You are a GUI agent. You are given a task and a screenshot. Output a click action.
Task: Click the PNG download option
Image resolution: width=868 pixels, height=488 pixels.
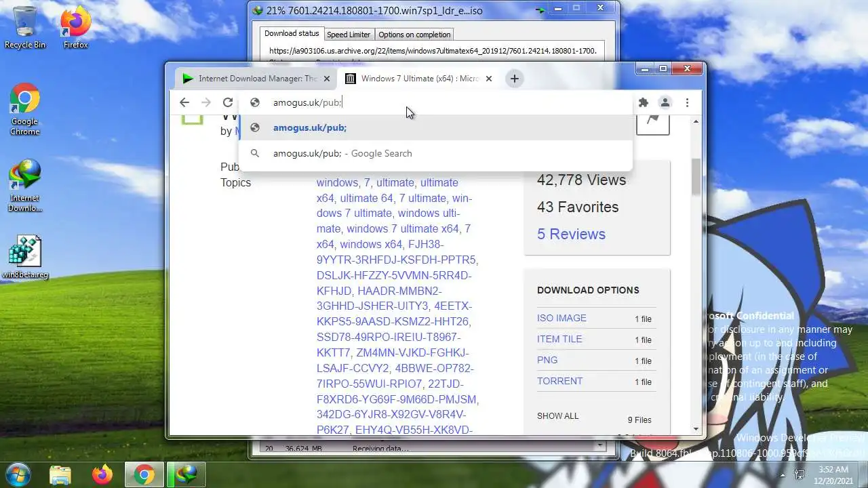coord(547,360)
